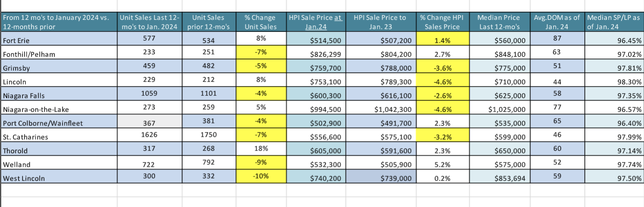This screenshot has width=644, height=207.
Task: Select the Welland 5.2% HPI change cell
Action: tap(442, 164)
